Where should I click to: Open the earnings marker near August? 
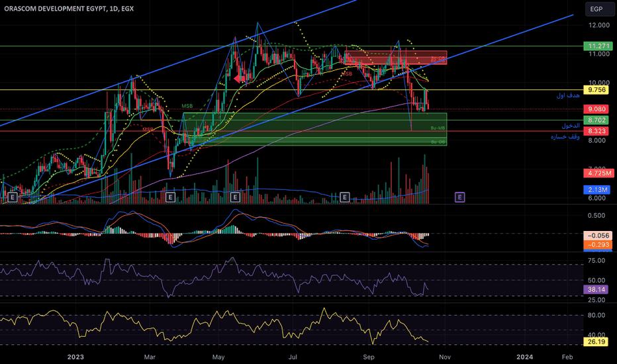344,197
